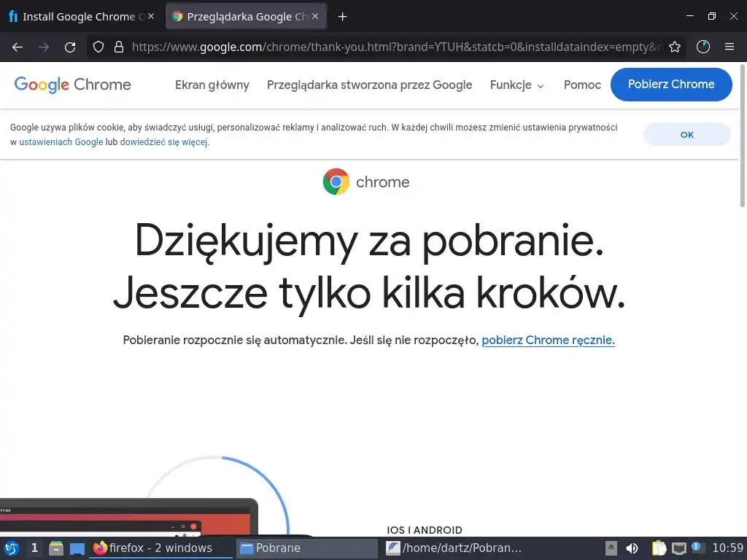Click the pobierz Chrome ręcznie link
The width and height of the screenshot is (747, 560).
tap(549, 340)
